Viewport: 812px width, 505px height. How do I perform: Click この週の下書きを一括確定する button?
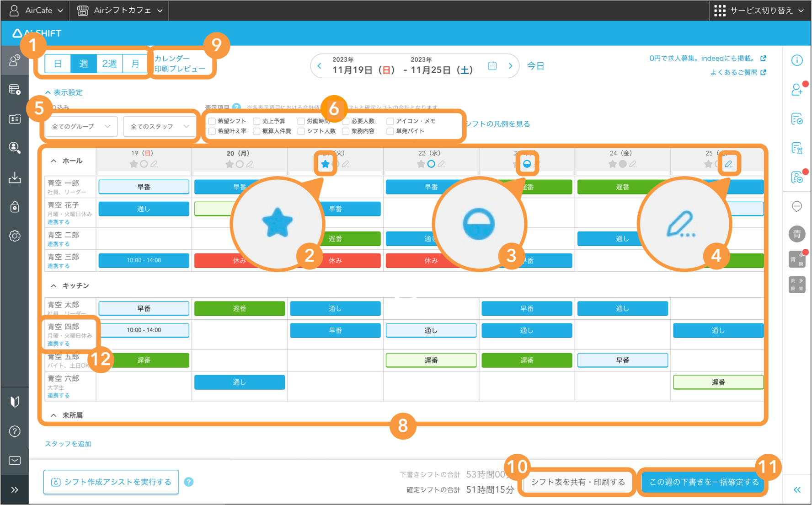click(704, 482)
